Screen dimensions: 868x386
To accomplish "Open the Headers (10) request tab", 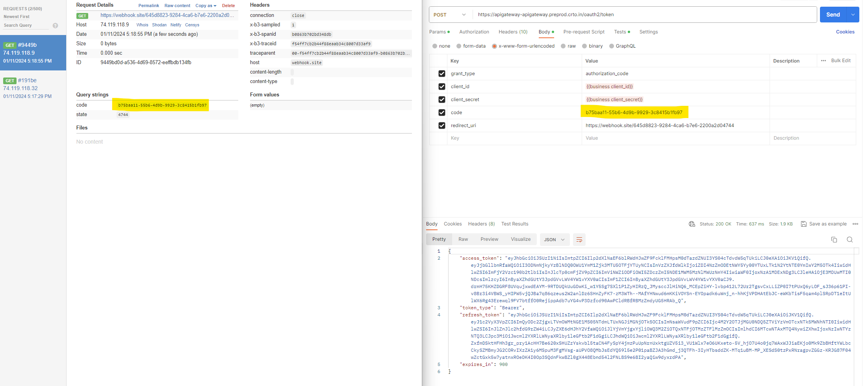I will (x=513, y=32).
